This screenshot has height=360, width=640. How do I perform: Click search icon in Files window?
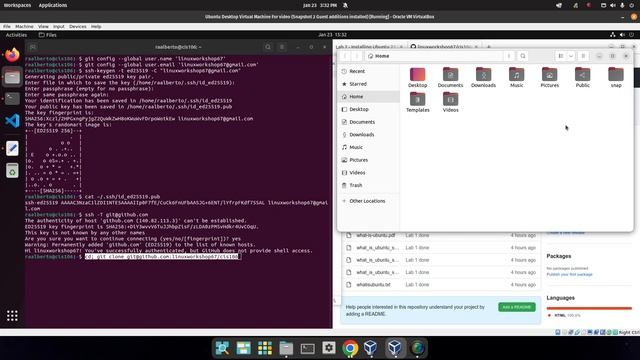point(523,56)
